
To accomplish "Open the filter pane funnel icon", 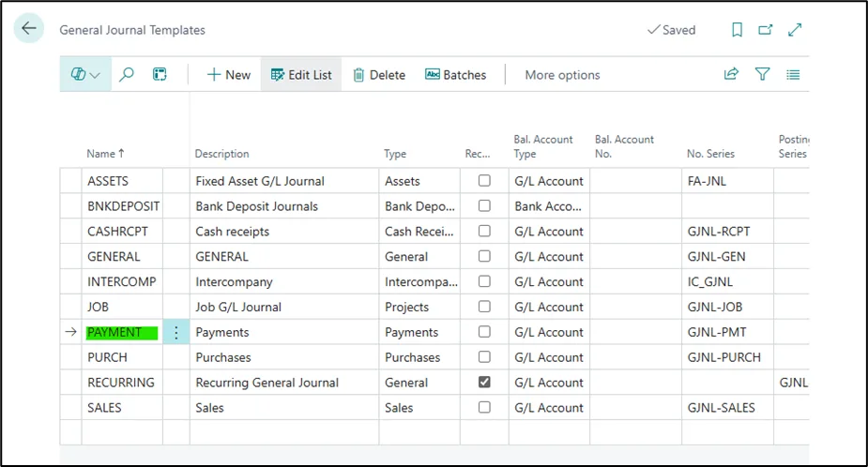I will tap(762, 73).
